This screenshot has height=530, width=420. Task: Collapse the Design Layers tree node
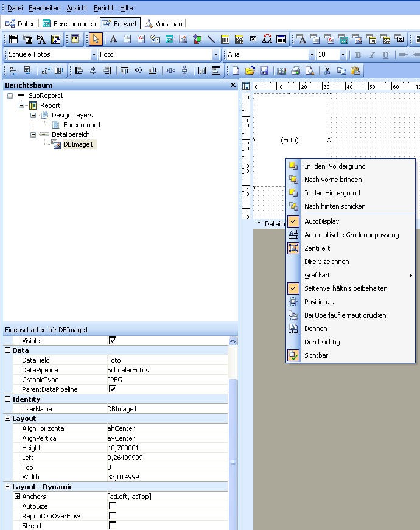(33, 115)
